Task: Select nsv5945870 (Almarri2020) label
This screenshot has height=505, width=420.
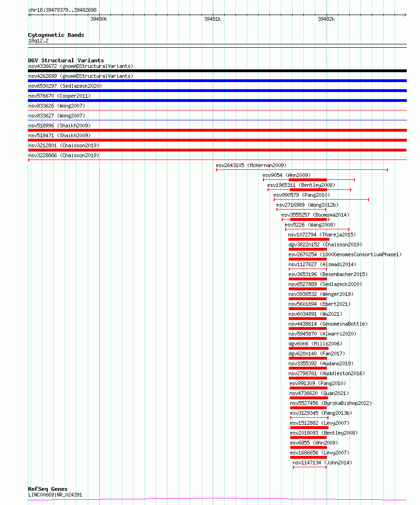Action: [322, 334]
